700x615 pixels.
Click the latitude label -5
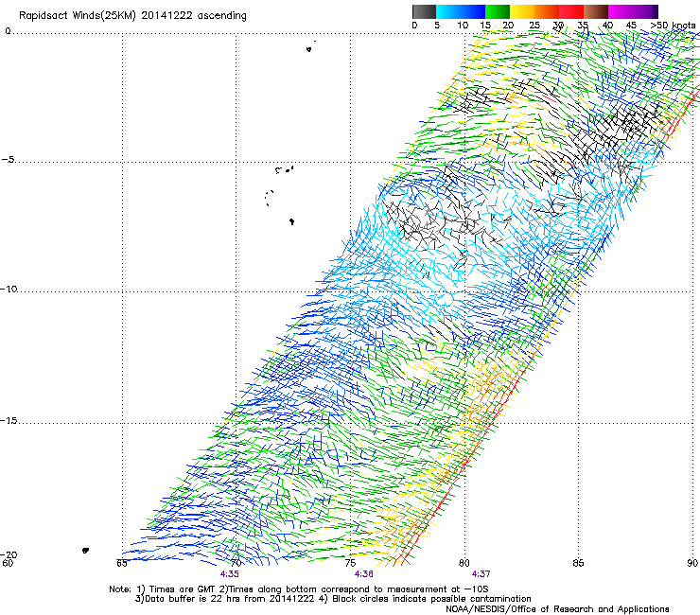coord(8,160)
